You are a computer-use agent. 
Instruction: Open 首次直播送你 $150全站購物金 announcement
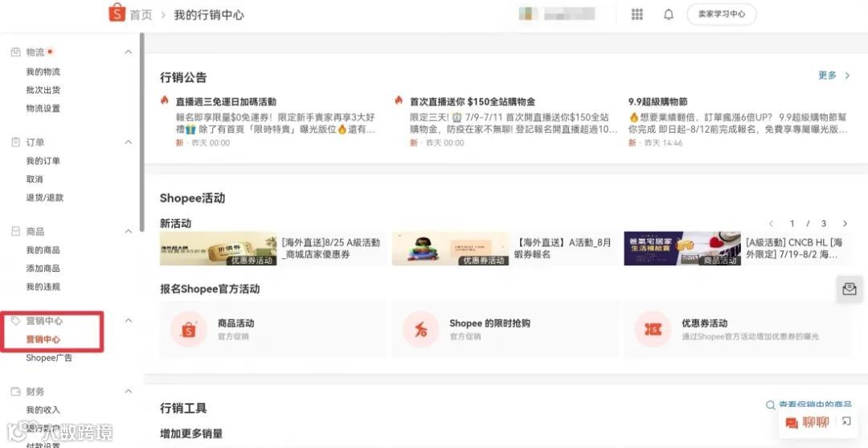click(473, 102)
